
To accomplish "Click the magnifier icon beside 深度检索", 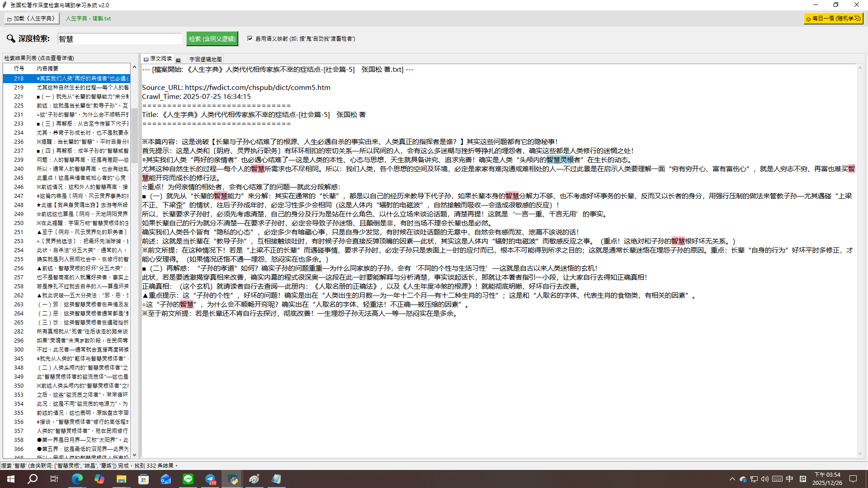I will click(11, 39).
